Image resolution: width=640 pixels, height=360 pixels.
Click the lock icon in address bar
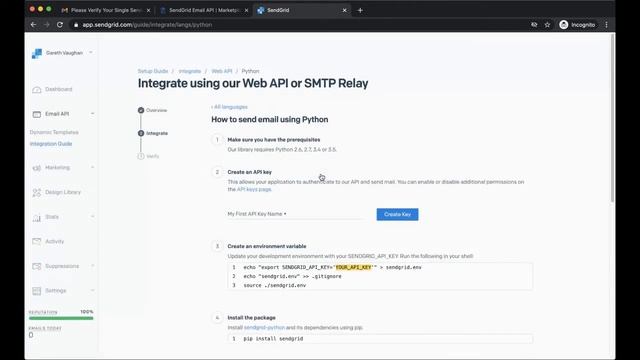[76, 25]
